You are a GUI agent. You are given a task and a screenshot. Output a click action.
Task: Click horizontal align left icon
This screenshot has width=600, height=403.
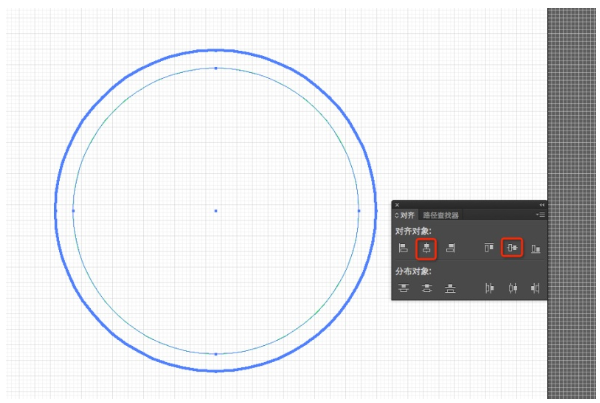click(403, 248)
